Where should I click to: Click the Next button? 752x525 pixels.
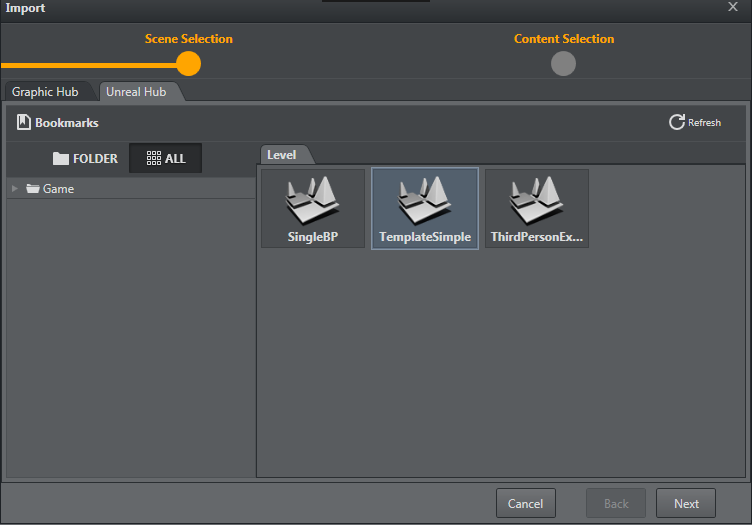click(686, 503)
